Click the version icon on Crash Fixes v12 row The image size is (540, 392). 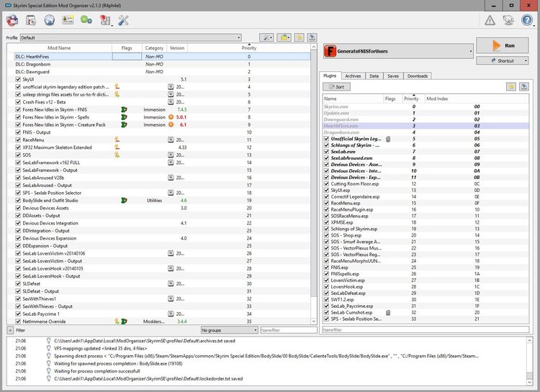tap(171, 102)
